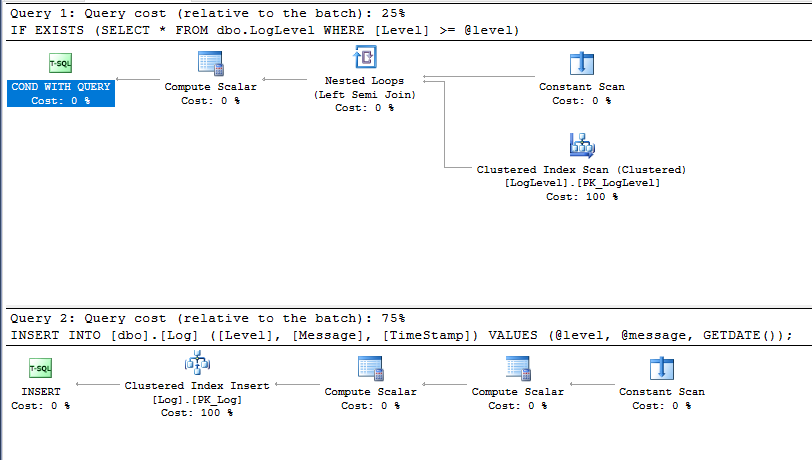Click the [LogLevel].[PK_LogLevel] object name

[581, 183]
